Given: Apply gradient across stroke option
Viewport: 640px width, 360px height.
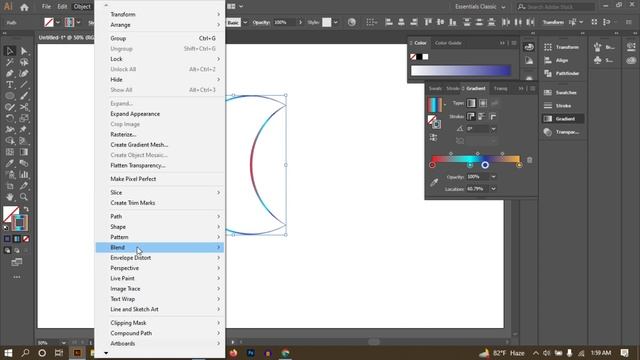Looking at the screenshot, I should point(493,117).
